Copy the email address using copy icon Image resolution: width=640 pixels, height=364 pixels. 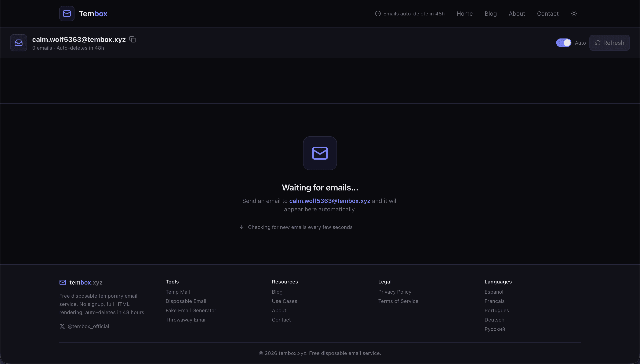tap(132, 39)
